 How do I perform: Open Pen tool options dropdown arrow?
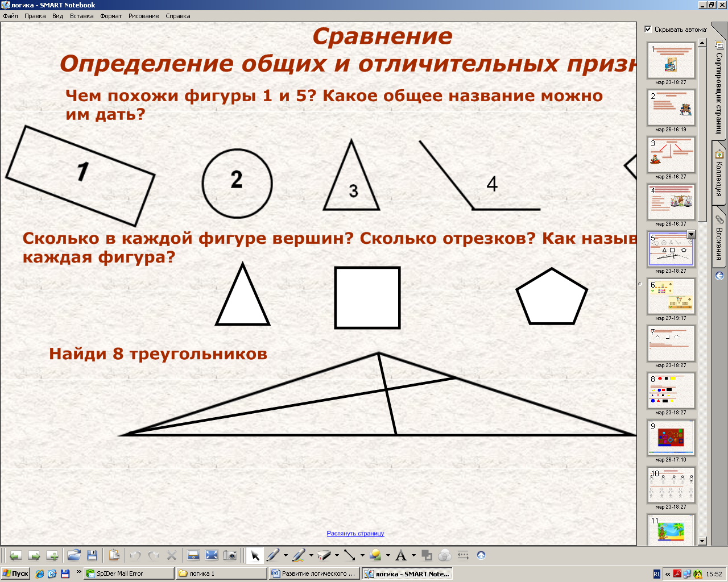click(286, 556)
